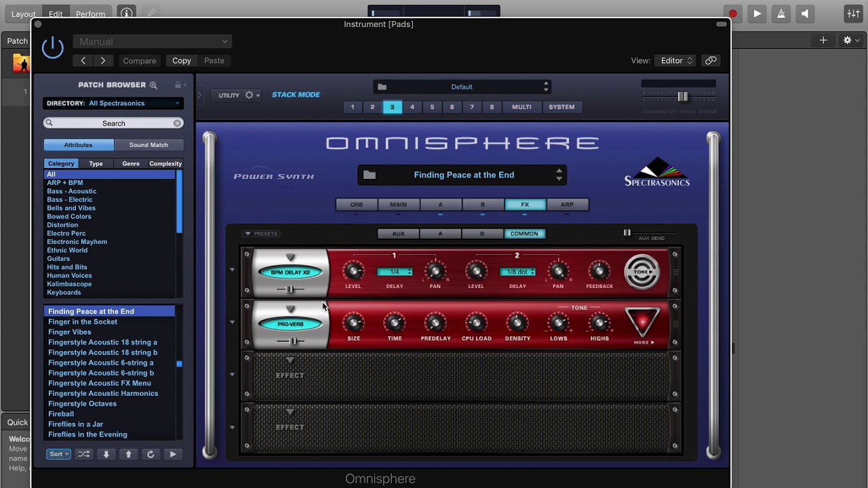Step up to previous patch arrow
The image size is (868, 488).
(128, 454)
